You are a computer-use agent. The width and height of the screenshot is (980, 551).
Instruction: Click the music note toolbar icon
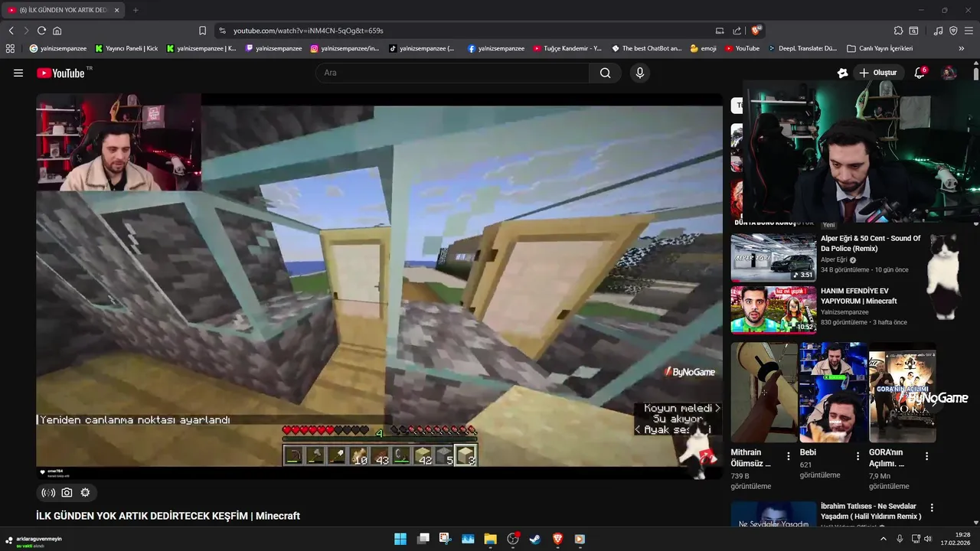[x=939, y=31]
